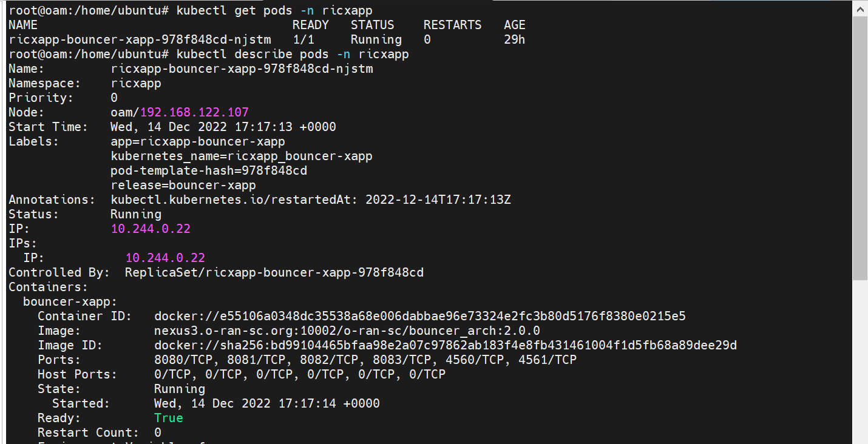This screenshot has width=868, height=444.
Task: Click the release=bouncer-xapp label
Action: [x=183, y=185]
